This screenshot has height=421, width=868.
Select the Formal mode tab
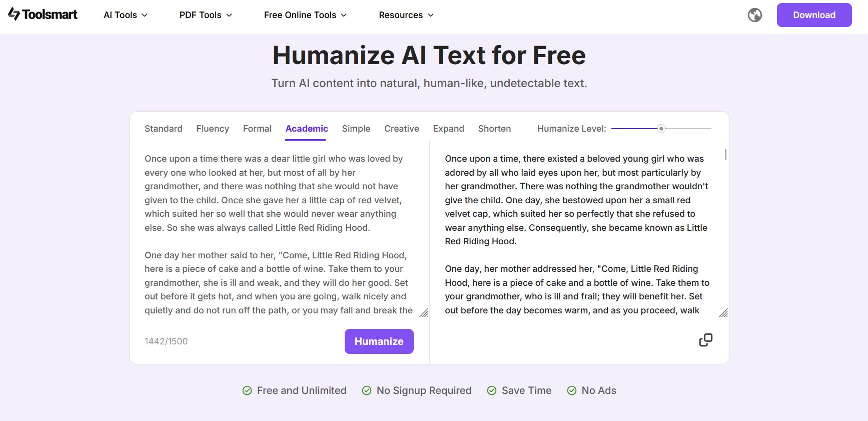coord(257,129)
